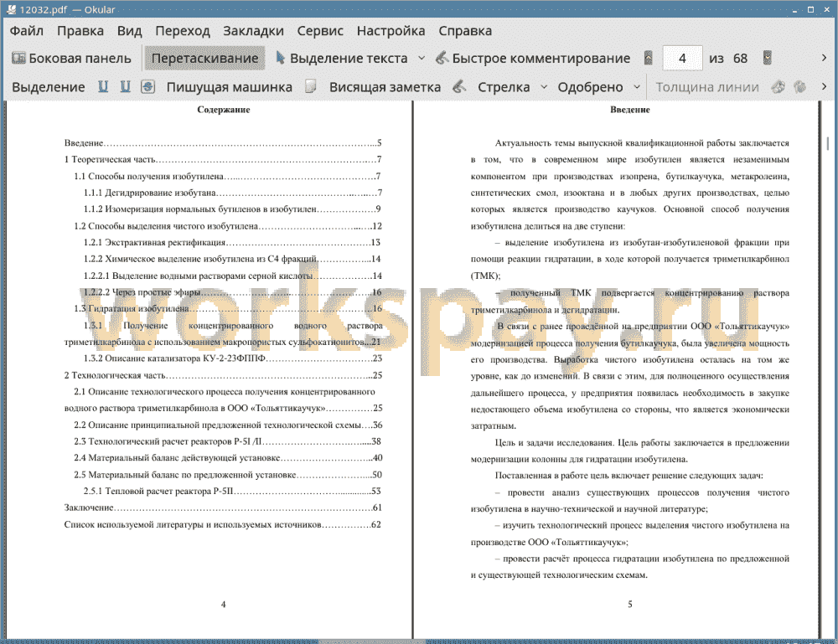Choose the Висящая заметка popup note tool
Viewport: 838px width, 644px height.
click(385, 87)
